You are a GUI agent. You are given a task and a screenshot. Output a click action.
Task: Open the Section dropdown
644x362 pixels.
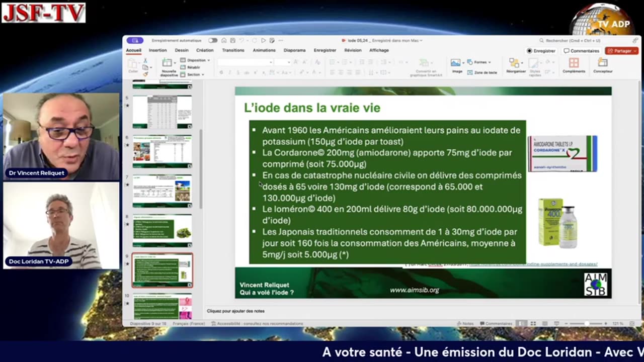pyautogui.click(x=192, y=74)
